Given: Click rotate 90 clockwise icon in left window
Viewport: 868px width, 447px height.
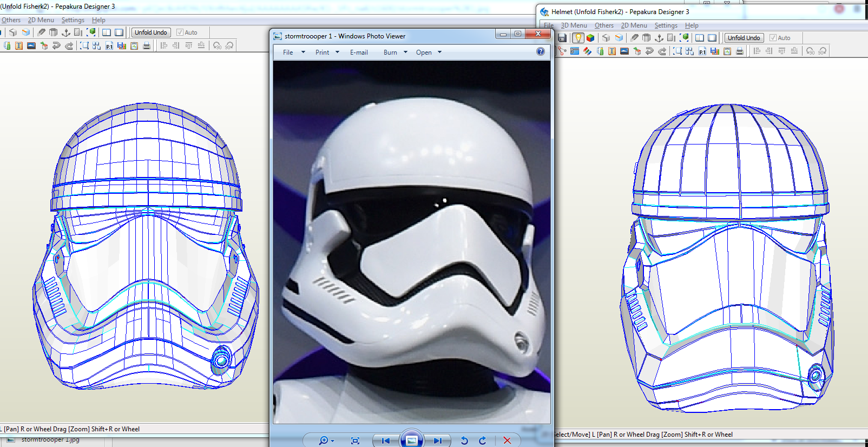Looking at the screenshot, I should (x=229, y=46).
